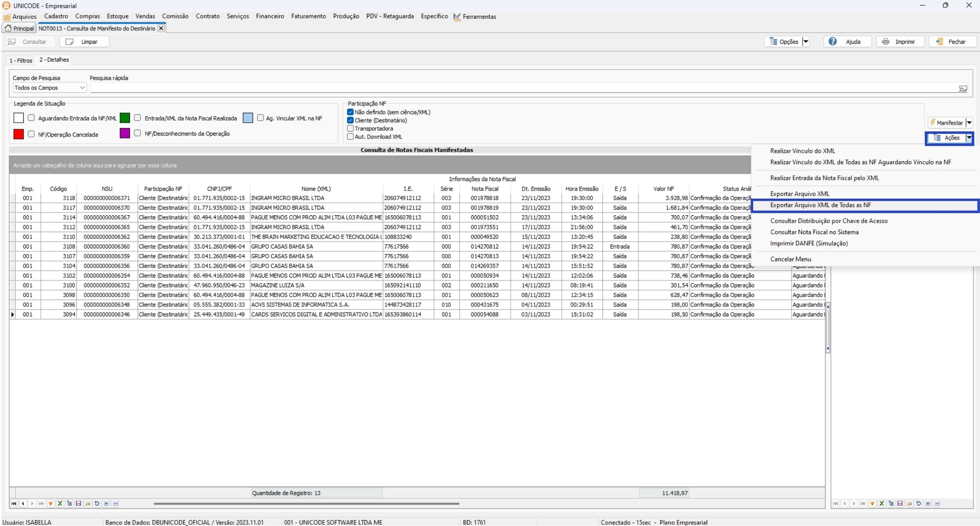Enable the Transportadora participation checkbox
Screen dimensions: 980x526
coord(351,128)
